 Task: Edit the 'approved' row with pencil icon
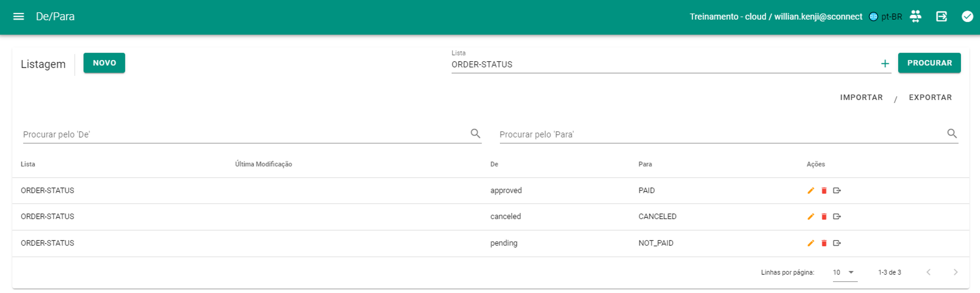(811, 190)
